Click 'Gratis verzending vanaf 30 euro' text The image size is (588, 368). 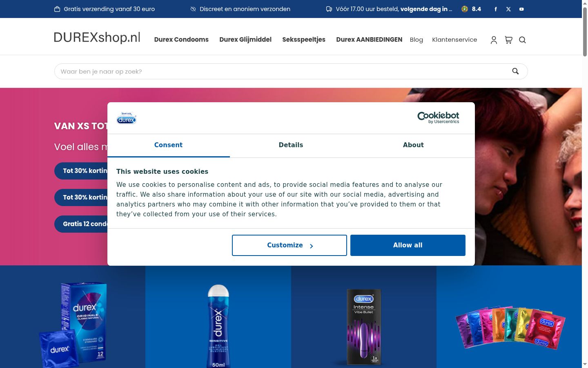(109, 9)
